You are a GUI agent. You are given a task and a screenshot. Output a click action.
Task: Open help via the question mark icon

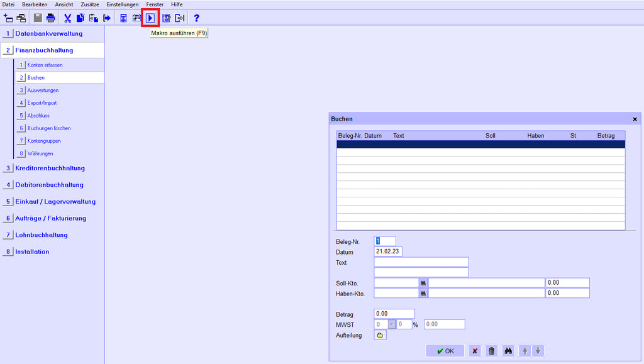(x=196, y=18)
